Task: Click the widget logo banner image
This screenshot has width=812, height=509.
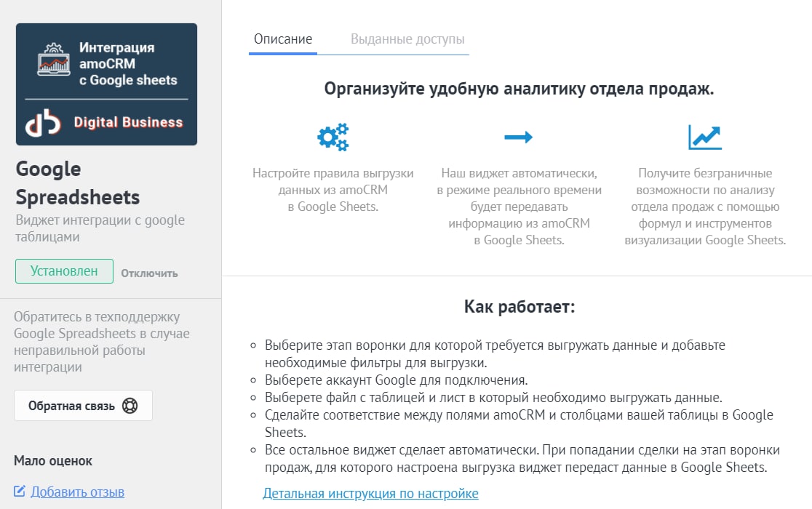Action: pyautogui.click(x=107, y=84)
